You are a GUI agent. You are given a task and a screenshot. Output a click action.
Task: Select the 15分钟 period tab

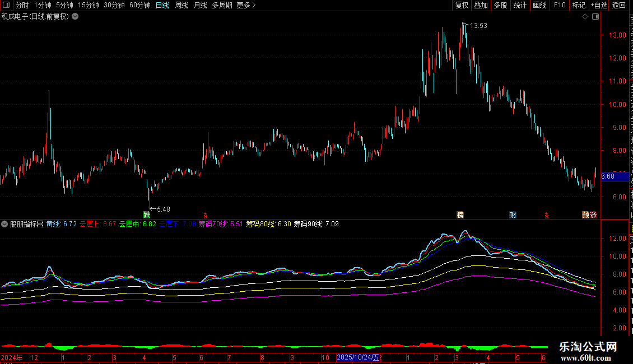(89, 5)
